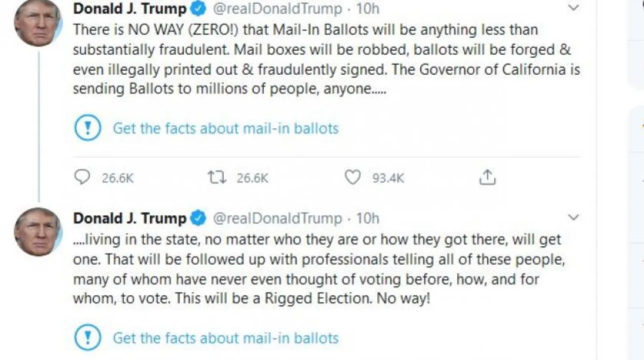Click the 10h timestamp on the second tweet
Image resolution: width=644 pixels, height=360 pixels.
369,217
